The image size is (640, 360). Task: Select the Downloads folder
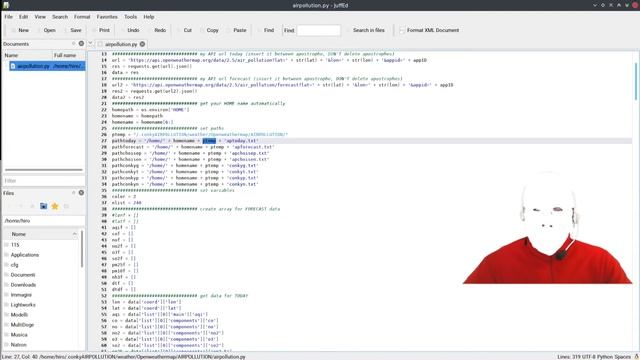click(x=23, y=285)
